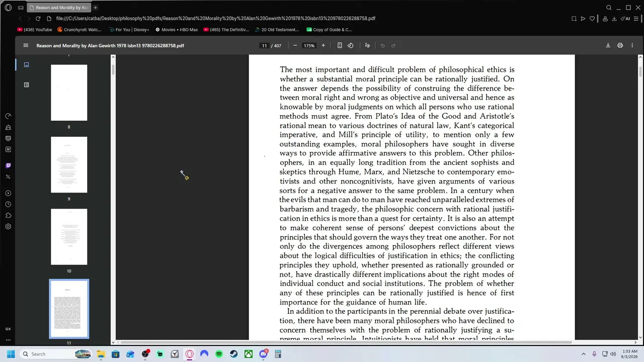Show document outline view in sidebar

pyautogui.click(x=26, y=85)
